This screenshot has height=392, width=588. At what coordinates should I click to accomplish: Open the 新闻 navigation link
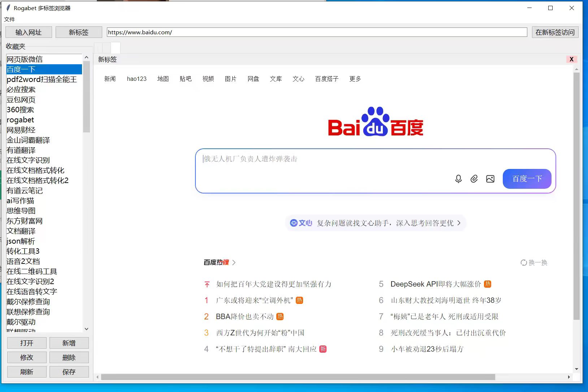pos(110,79)
